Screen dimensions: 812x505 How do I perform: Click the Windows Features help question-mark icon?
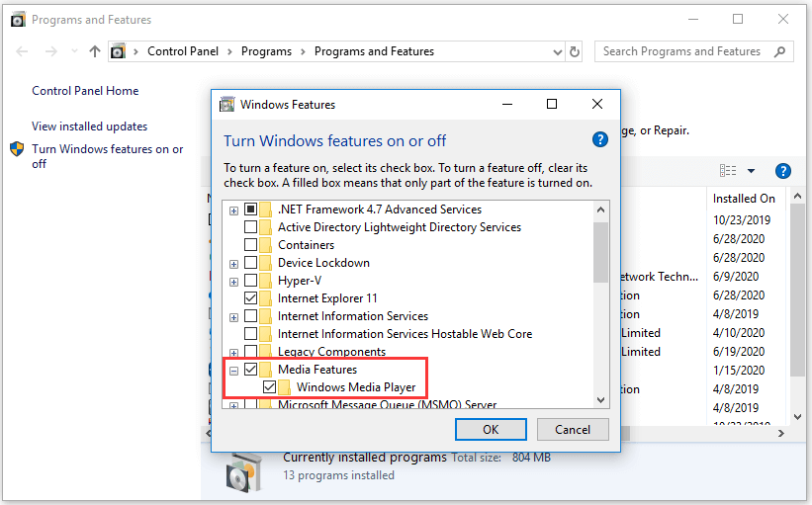[x=598, y=140]
